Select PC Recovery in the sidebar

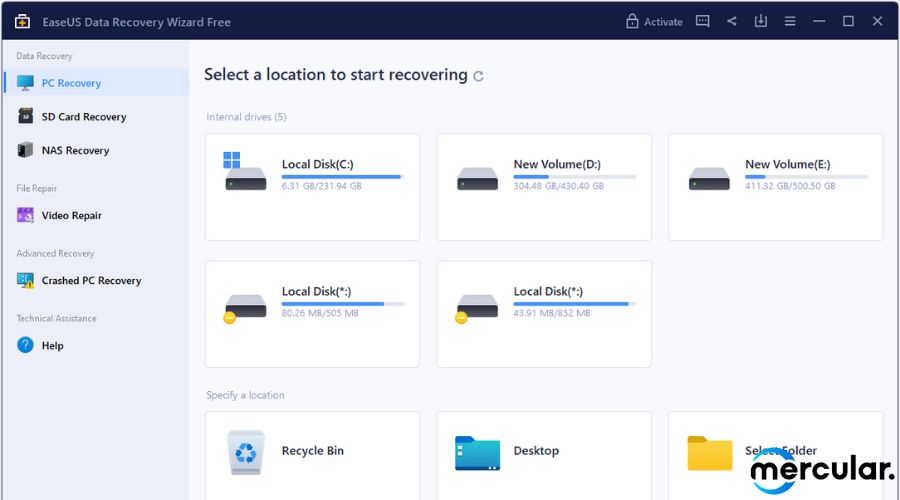(x=96, y=83)
